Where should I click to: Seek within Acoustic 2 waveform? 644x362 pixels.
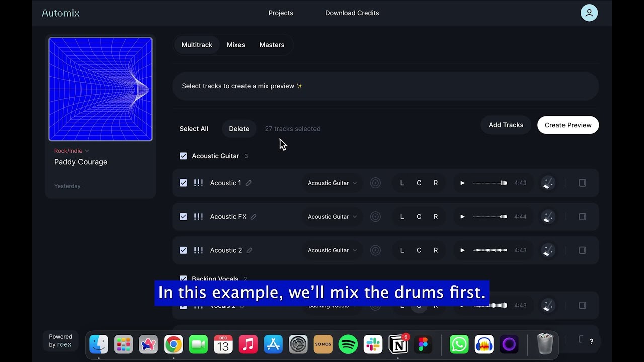pos(491,250)
